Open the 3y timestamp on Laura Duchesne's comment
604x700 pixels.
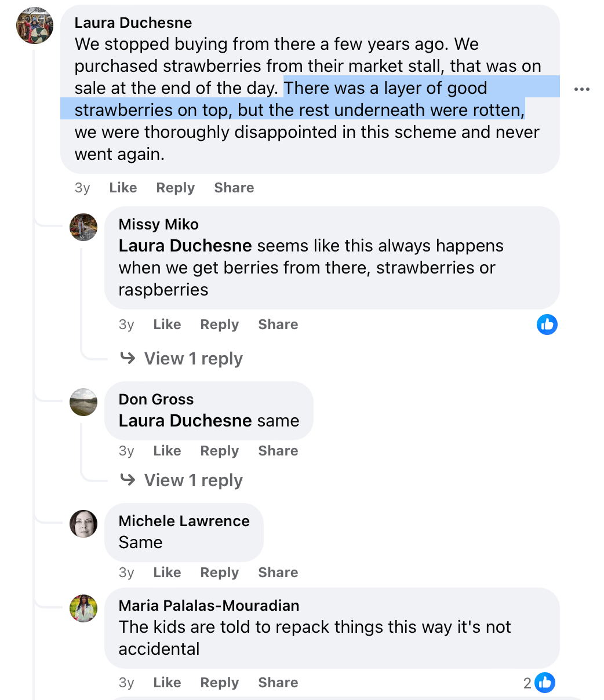click(x=83, y=187)
